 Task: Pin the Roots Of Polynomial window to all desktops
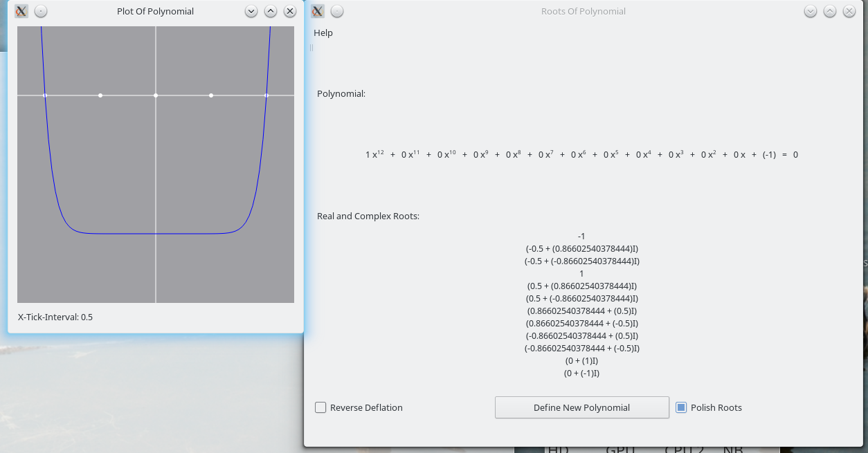[x=337, y=11]
